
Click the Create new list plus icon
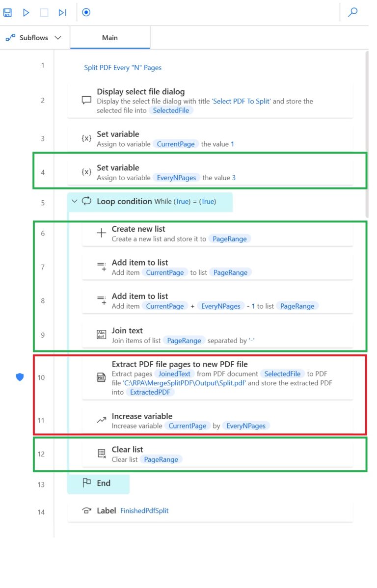pyautogui.click(x=101, y=233)
